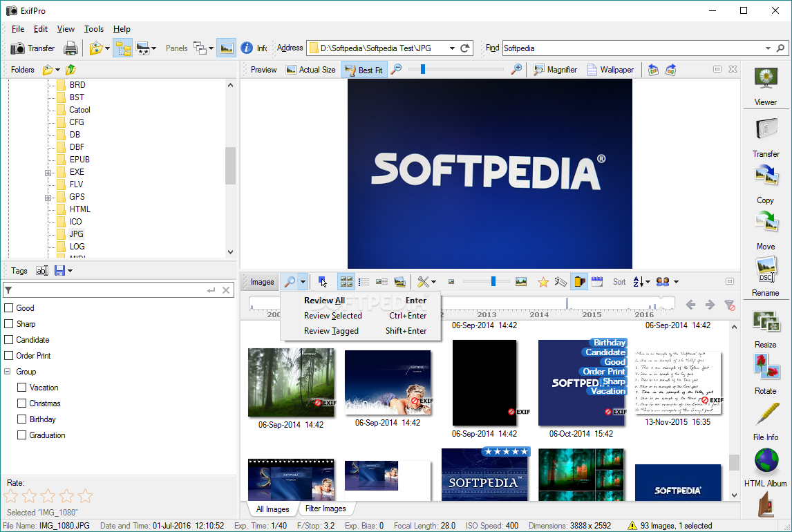
Task: Click the printer icon in the toolbar
Action: 70,48
